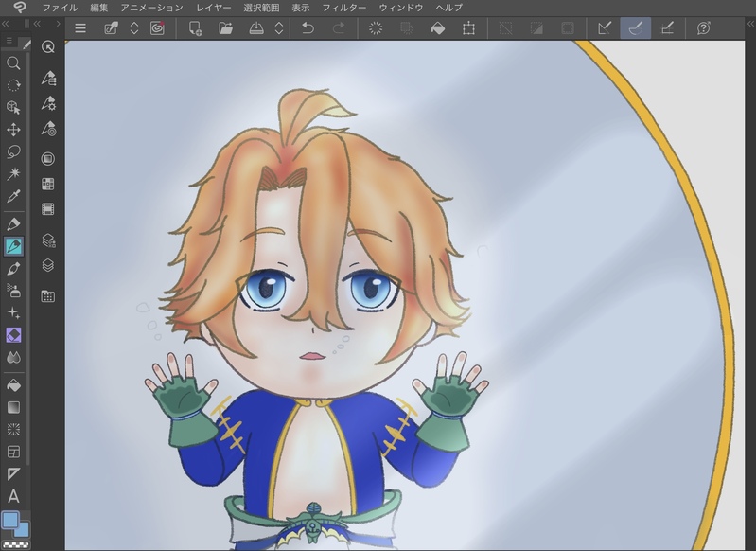This screenshot has width=756, height=551.
Task: Toggle the highlighted Snap to Special Ruler
Action: 636,28
